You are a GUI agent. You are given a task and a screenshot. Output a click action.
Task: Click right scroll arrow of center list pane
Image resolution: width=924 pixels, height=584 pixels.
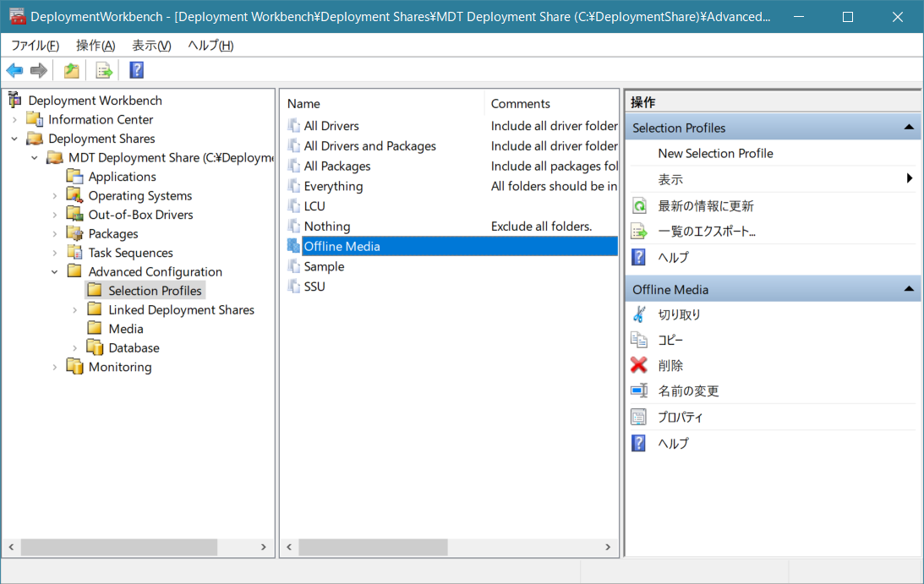click(608, 547)
